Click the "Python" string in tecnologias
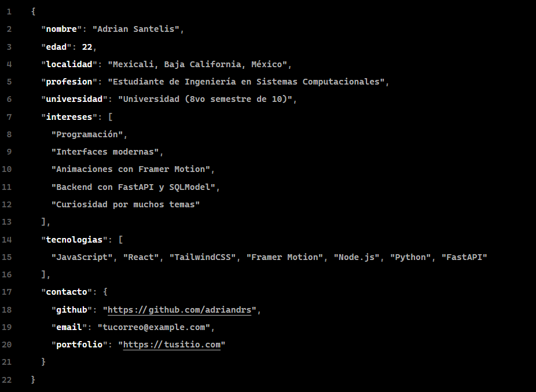Screen dimensions: 536x392 pos(411,257)
